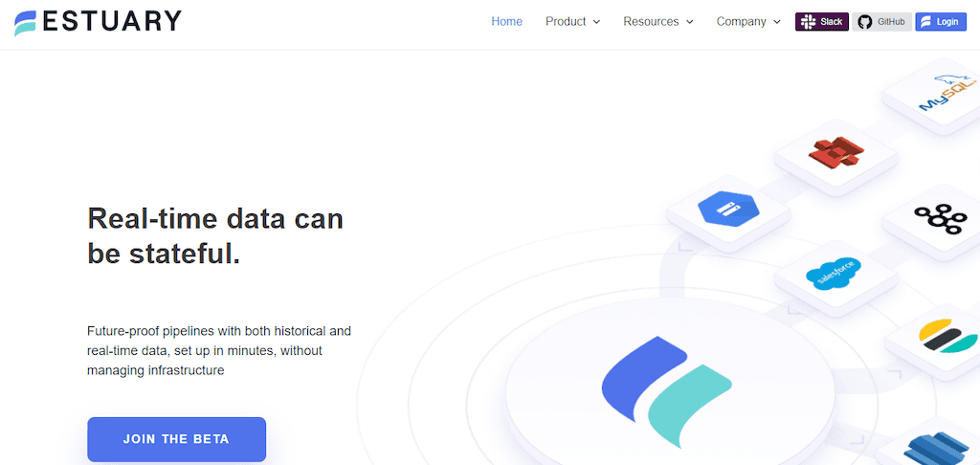980x465 pixels.
Task: Click the "Real-time data can be stateful" heading
Action: tap(215, 235)
